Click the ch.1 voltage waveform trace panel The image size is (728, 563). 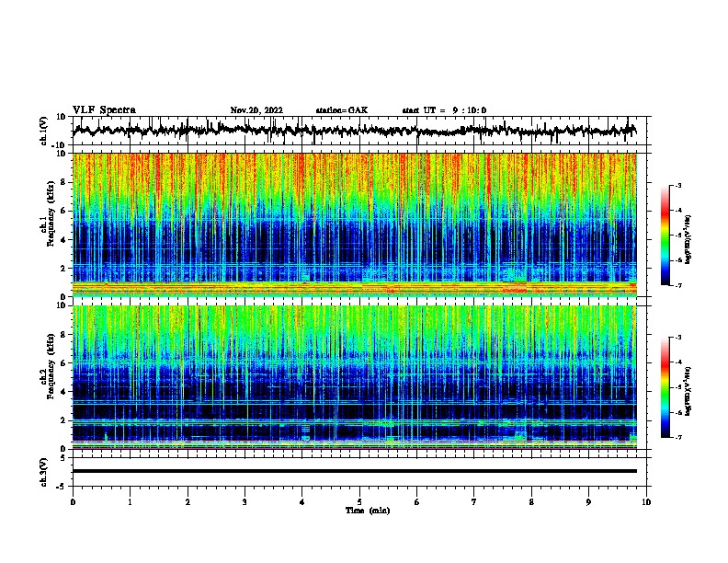[361, 131]
